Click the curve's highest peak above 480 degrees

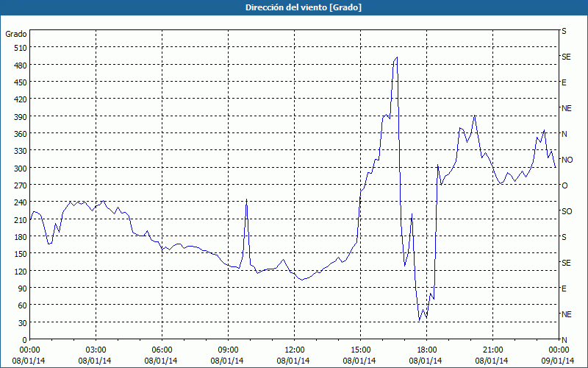click(397, 57)
